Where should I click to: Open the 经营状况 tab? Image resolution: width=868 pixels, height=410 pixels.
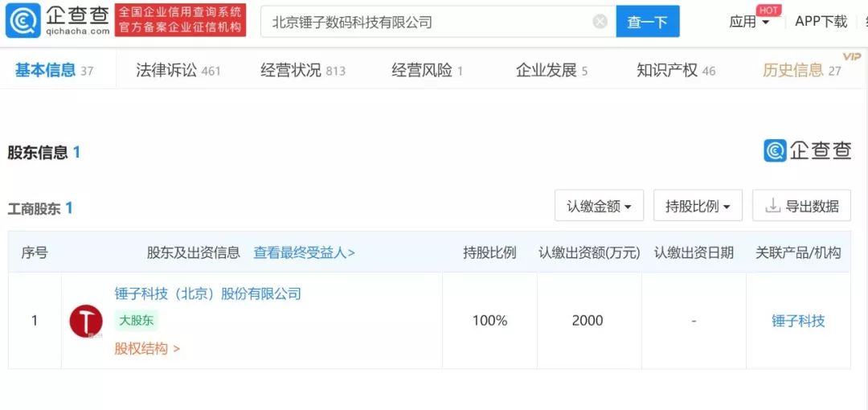(303, 71)
